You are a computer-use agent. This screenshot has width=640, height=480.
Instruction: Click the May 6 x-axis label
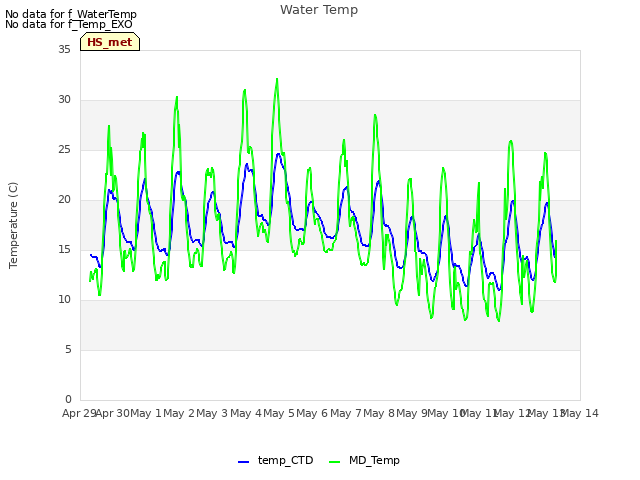click(x=312, y=413)
